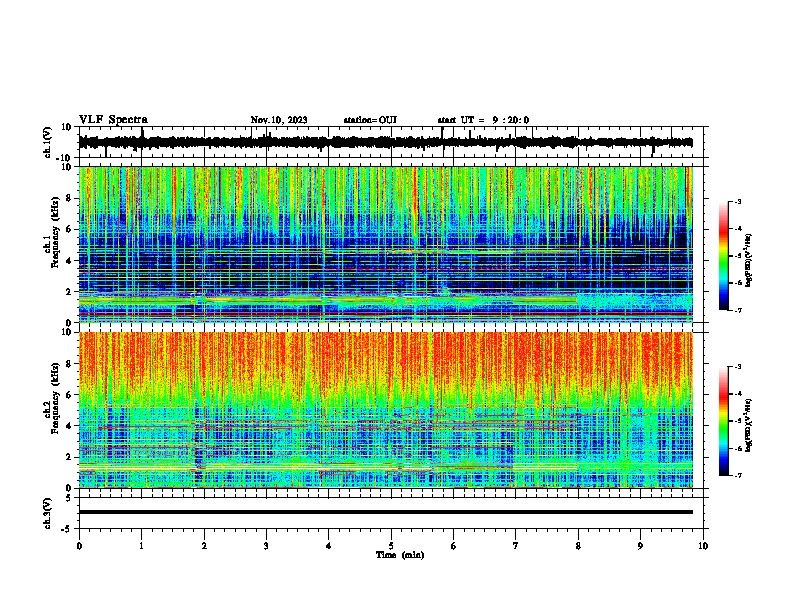
Task: Click the ch.1 spectrogram color bar
Action: 724,256
